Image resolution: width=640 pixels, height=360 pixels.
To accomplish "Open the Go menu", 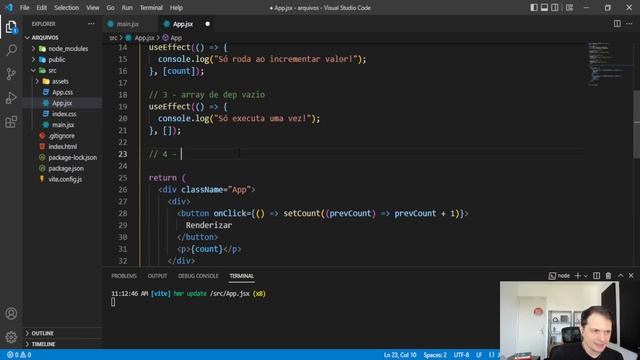I will click(x=111, y=8).
